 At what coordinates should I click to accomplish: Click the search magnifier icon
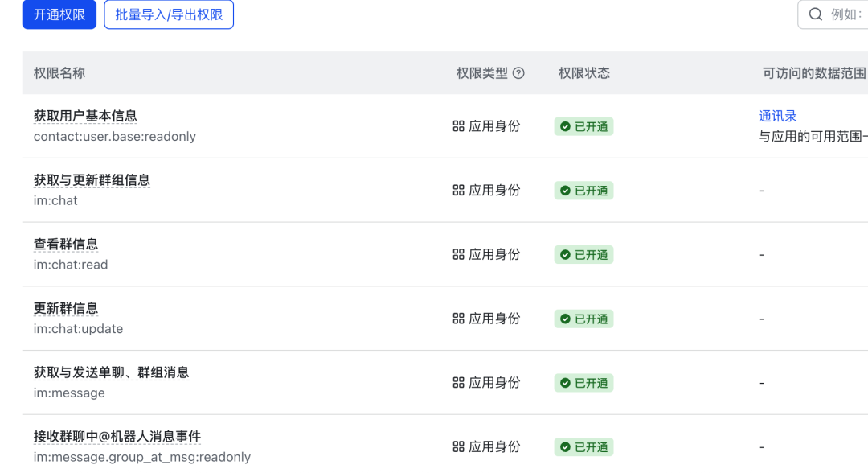tap(816, 14)
